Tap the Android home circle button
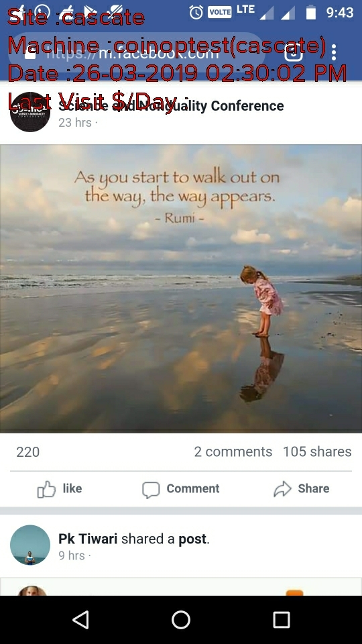Image resolution: width=362 pixels, height=644 pixels. pos(181,619)
